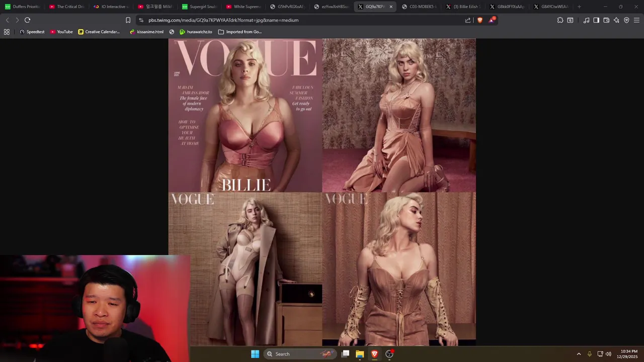The height and width of the screenshot is (362, 644).
Task: Open the media playlist music note icon
Action: (x=586, y=20)
